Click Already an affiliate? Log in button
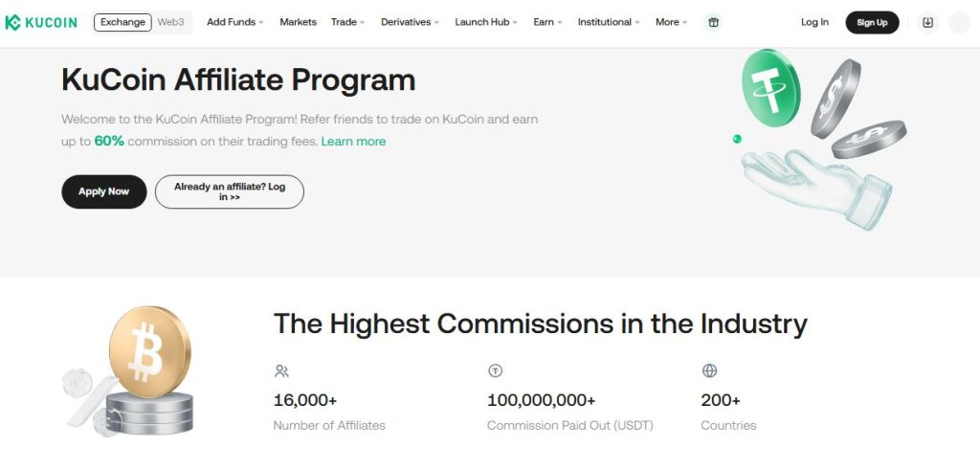The image size is (980, 470). pos(229,191)
